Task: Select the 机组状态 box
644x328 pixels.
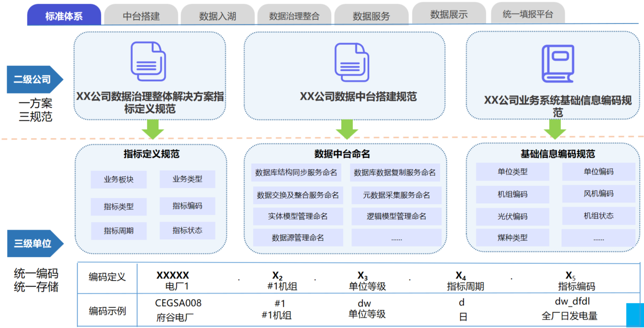Action: point(599,216)
